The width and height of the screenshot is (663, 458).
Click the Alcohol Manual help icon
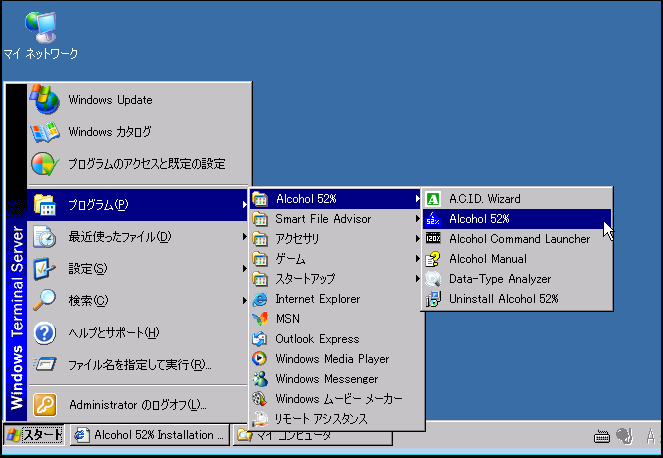pos(433,259)
